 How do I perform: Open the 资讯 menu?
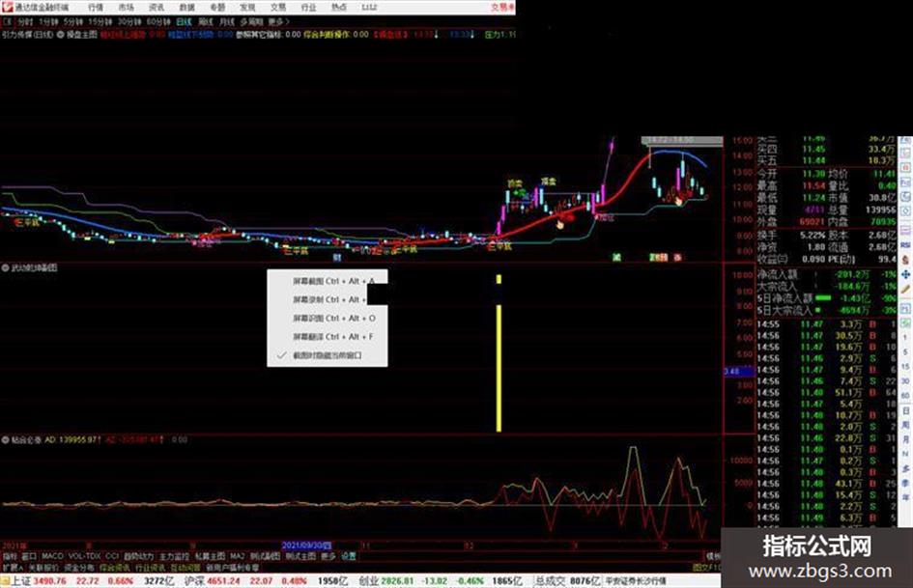click(x=157, y=7)
